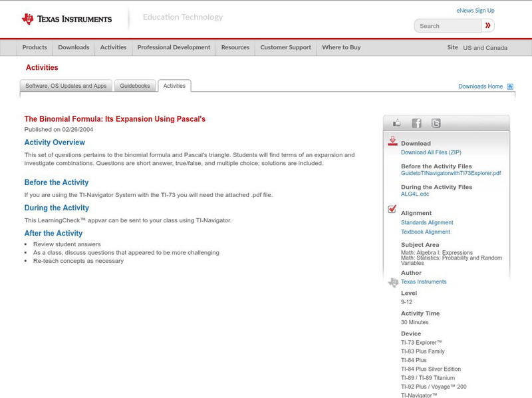Click the gray TI author logo icon
The width and height of the screenshot is (532, 398).
[393, 282]
